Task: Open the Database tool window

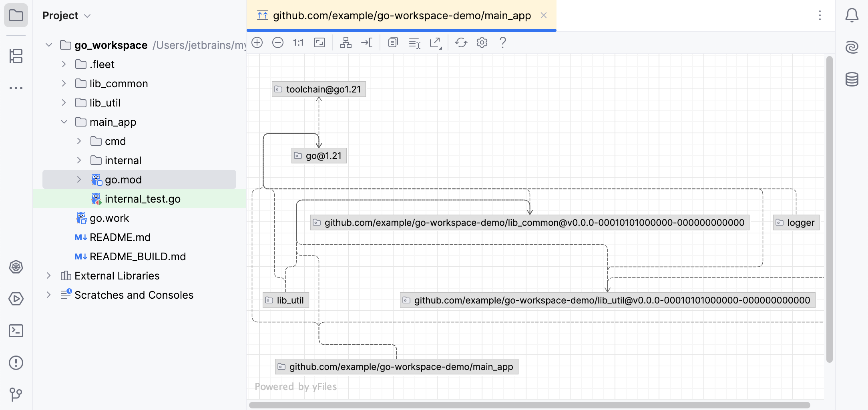Action: [x=852, y=79]
